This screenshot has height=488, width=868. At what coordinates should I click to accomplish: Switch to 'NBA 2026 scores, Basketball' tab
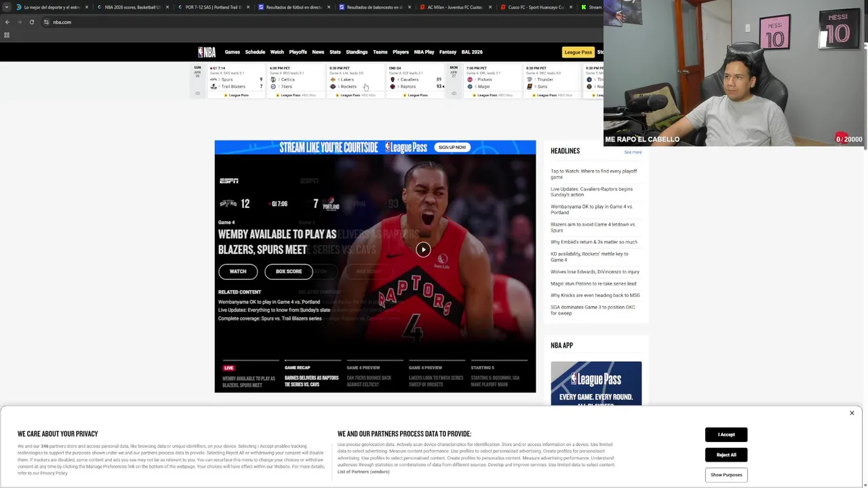pyautogui.click(x=132, y=7)
